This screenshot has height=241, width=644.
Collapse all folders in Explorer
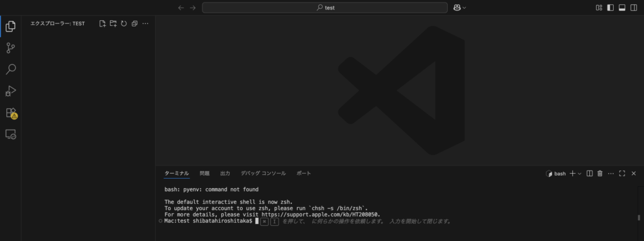click(x=135, y=23)
